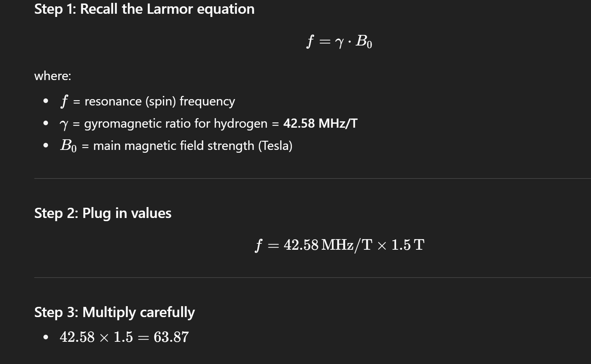Click the result '63.87'
Image resolution: width=591 pixels, height=364 pixels.
(x=171, y=337)
